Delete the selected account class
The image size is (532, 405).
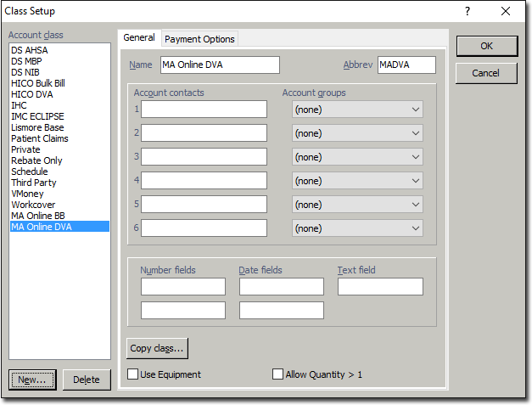pyautogui.click(x=87, y=380)
